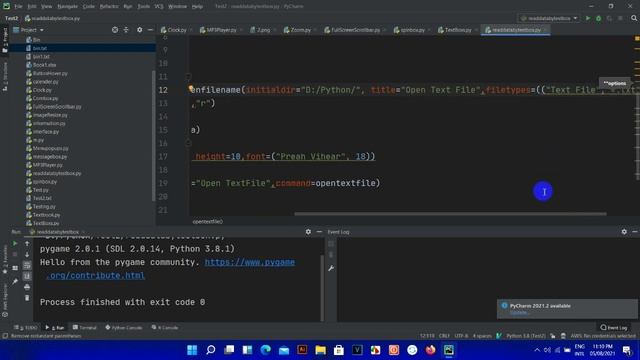Image resolution: width=640 pixels, height=360 pixels.
Task: Select readdatabytextbox.py in the project tree
Action: click(57, 173)
